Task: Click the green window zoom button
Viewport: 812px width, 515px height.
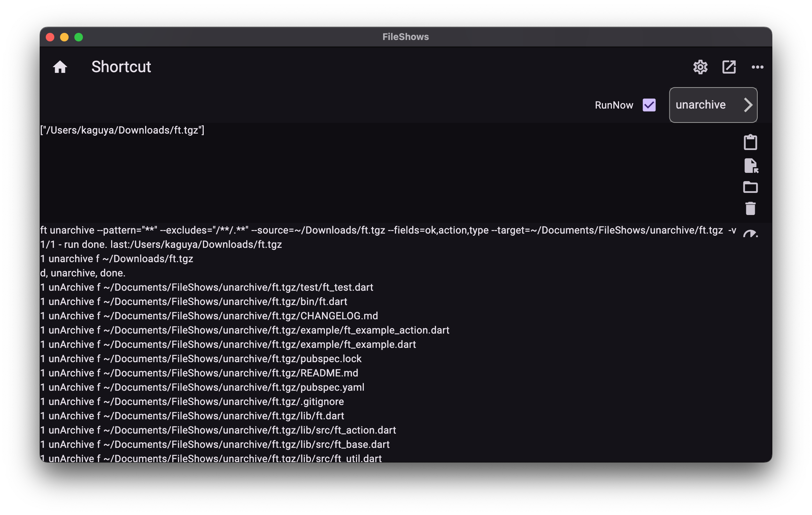Action: [79, 37]
